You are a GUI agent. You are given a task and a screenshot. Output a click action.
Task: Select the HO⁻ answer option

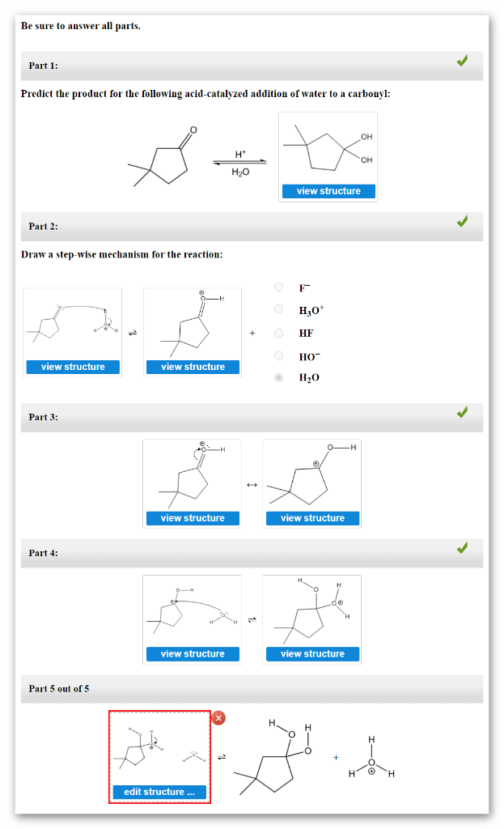[x=278, y=355]
